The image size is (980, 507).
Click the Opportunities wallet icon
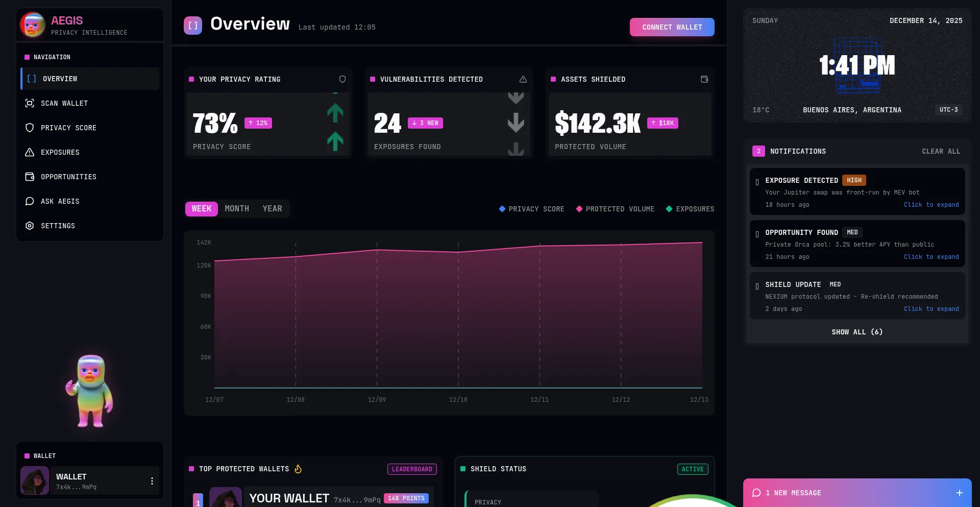click(x=30, y=177)
